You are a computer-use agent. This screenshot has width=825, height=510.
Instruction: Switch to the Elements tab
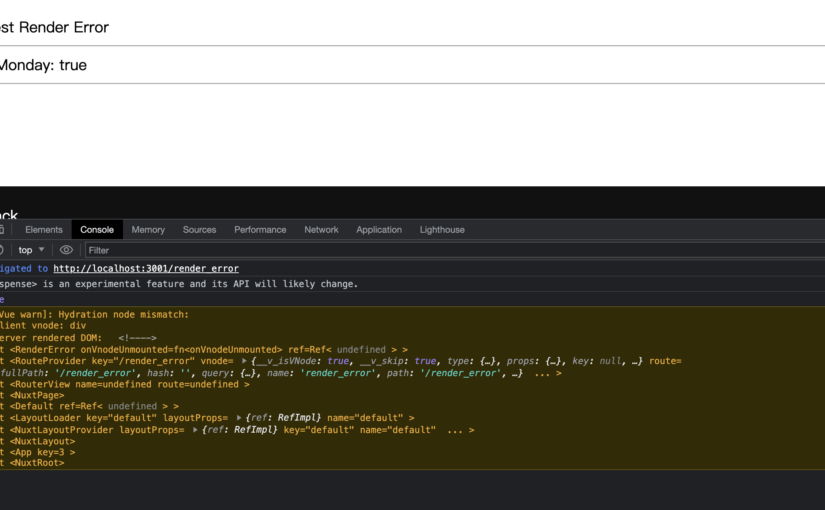click(44, 230)
